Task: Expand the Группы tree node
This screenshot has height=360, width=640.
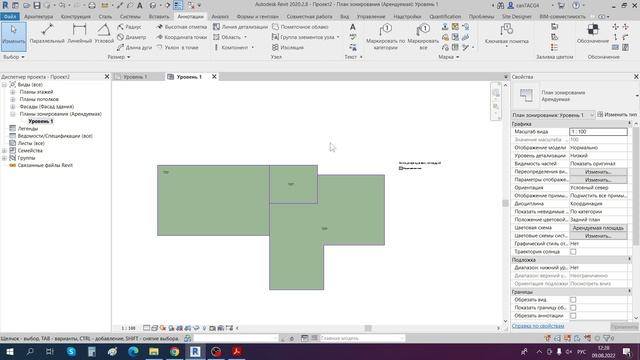Action: coord(4,158)
